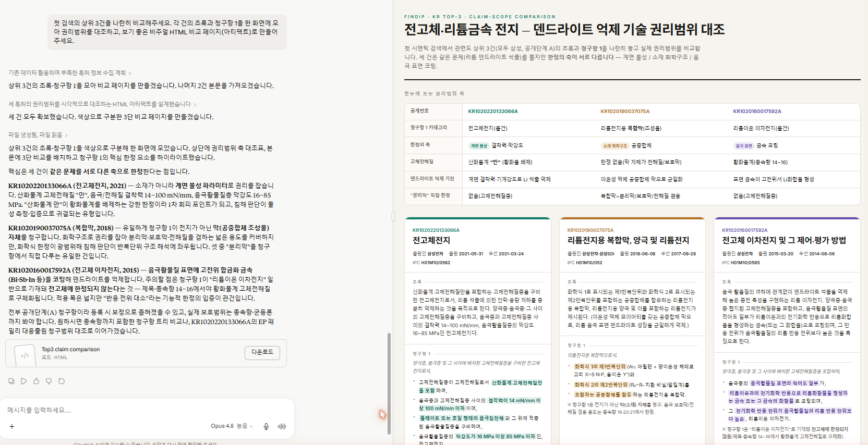
Task: Click the '계면 결착력·기계강도로 Li 석출 억제' cell
Action: point(509,179)
